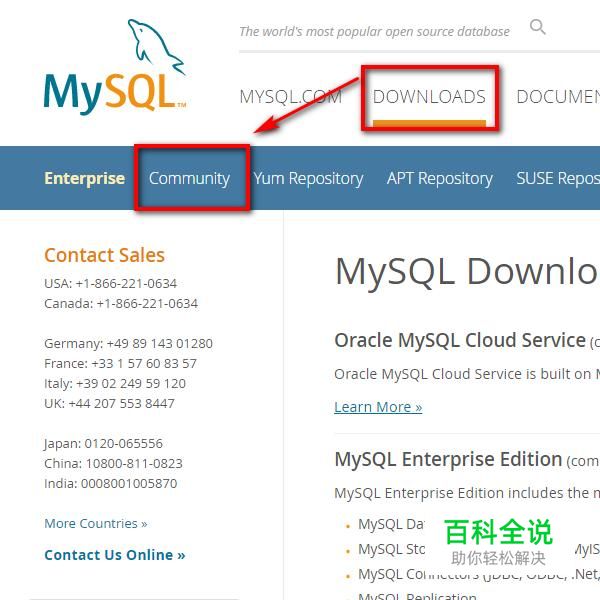Select Community in the blue submenu
Viewport: 600px width, 600px height.
coord(189,178)
